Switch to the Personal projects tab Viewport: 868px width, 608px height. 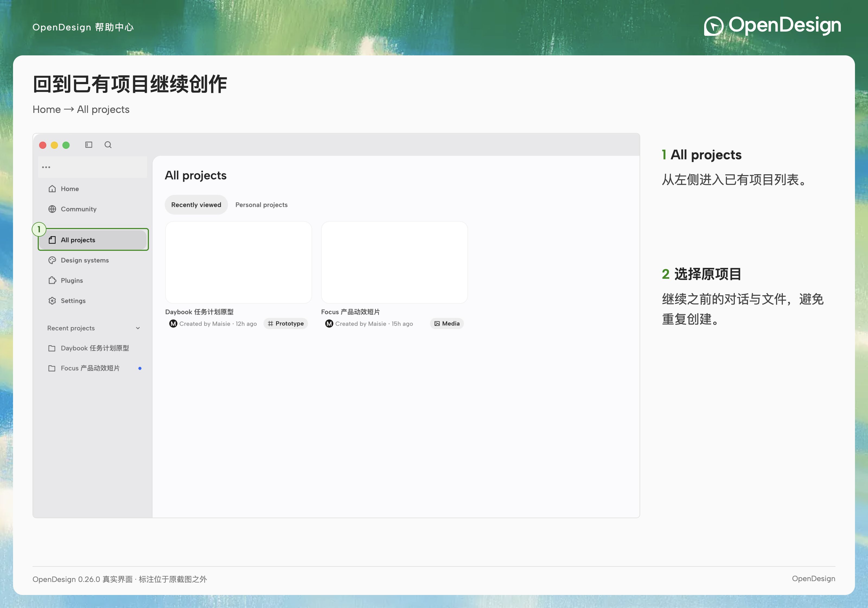(261, 205)
